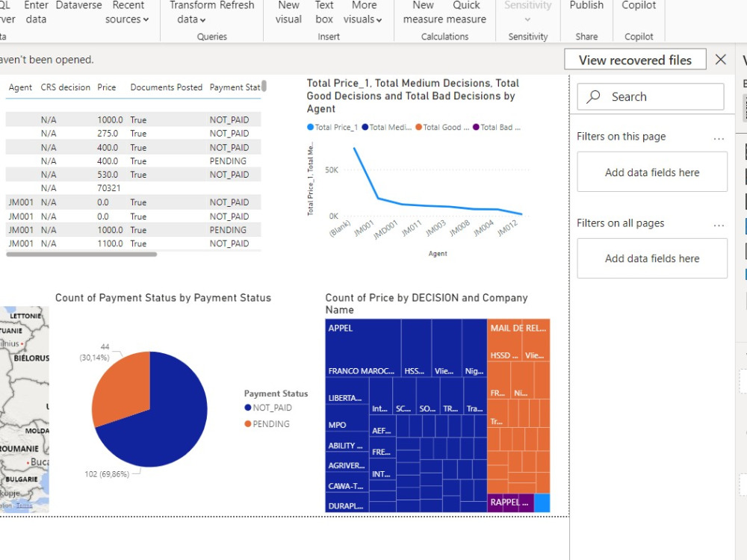This screenshot has width=747, height=560.
Task: Open Recent sources dropdown
Action: point(127,13)
